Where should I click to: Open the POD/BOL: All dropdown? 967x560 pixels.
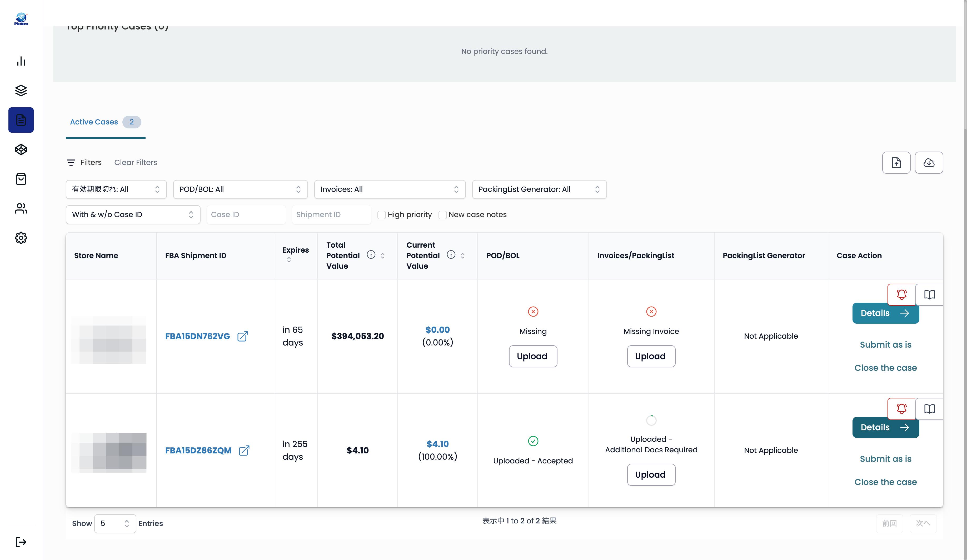click(x=240, y=189)
